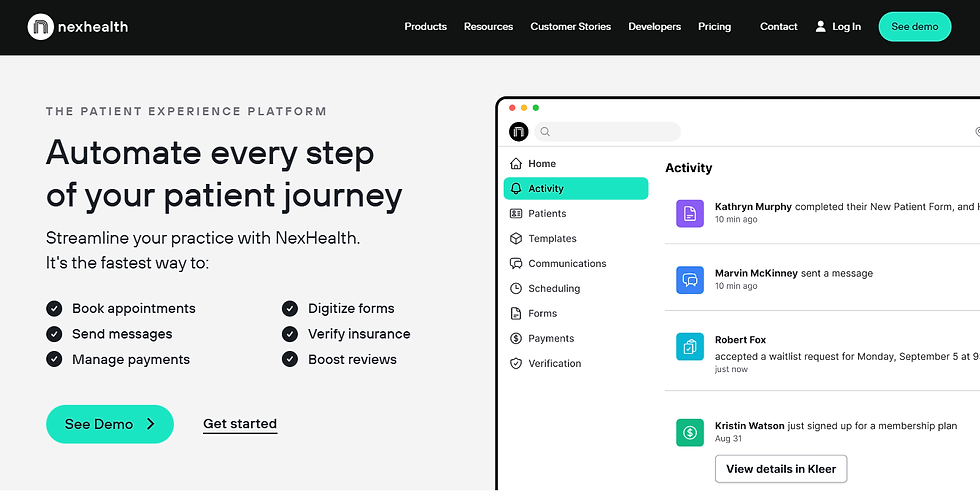Viewport: 980px width, 491px height.
Task: Click See demo button in header
Action: (x=915, y=27)
